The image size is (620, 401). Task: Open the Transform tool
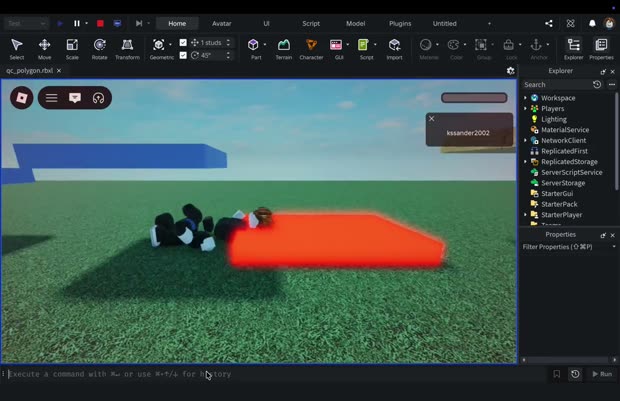tap(127, 49)
